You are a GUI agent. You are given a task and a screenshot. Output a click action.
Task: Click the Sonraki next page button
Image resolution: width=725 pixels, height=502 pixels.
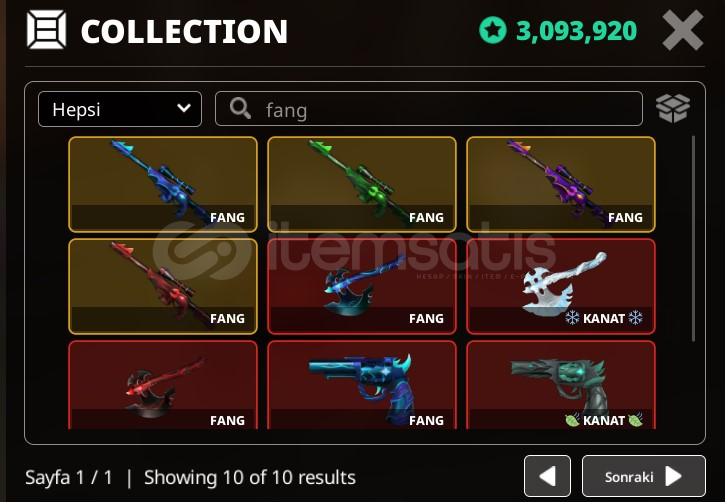click(x=644, y=476)
